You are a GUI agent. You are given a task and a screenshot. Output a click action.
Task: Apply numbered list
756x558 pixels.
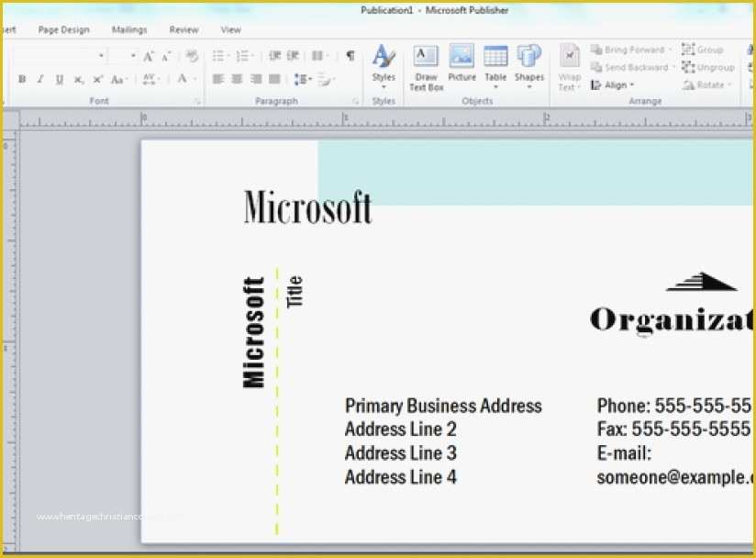(x=244, y=56)
